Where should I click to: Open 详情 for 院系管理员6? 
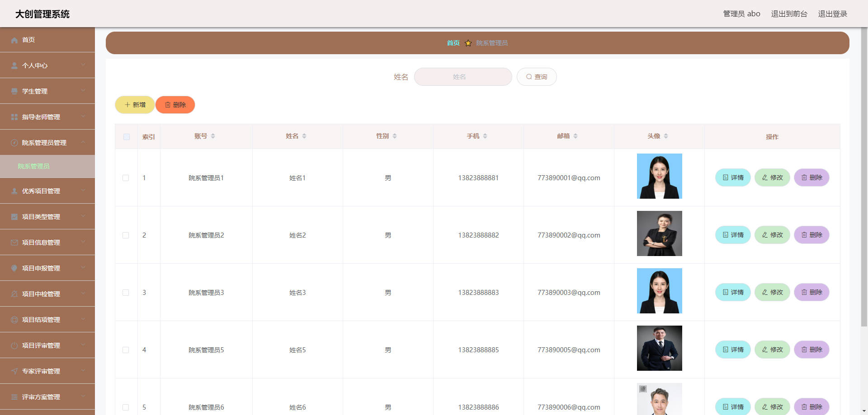pyautogui.click(x=733, y=407)
